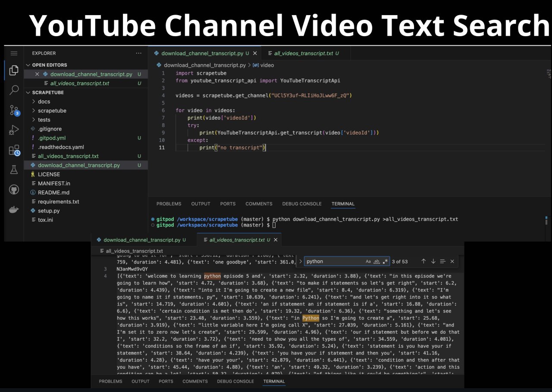
Task: Open the hamburger application menu
Action: tap(14, 53)
